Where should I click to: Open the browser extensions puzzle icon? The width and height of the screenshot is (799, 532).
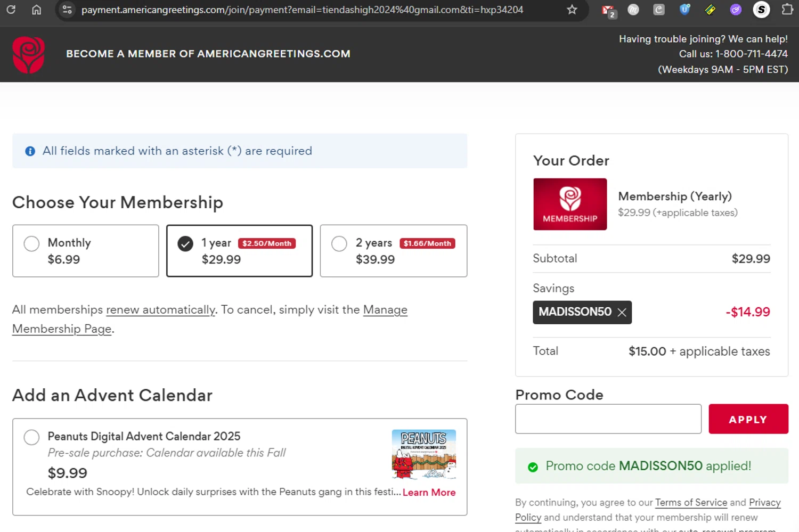tap(787, 10)
